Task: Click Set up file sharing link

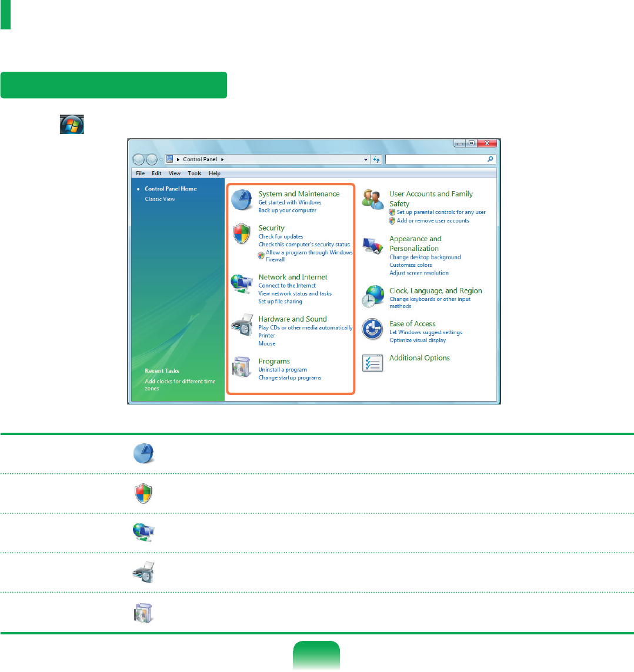Action: [x=280, y=302]
